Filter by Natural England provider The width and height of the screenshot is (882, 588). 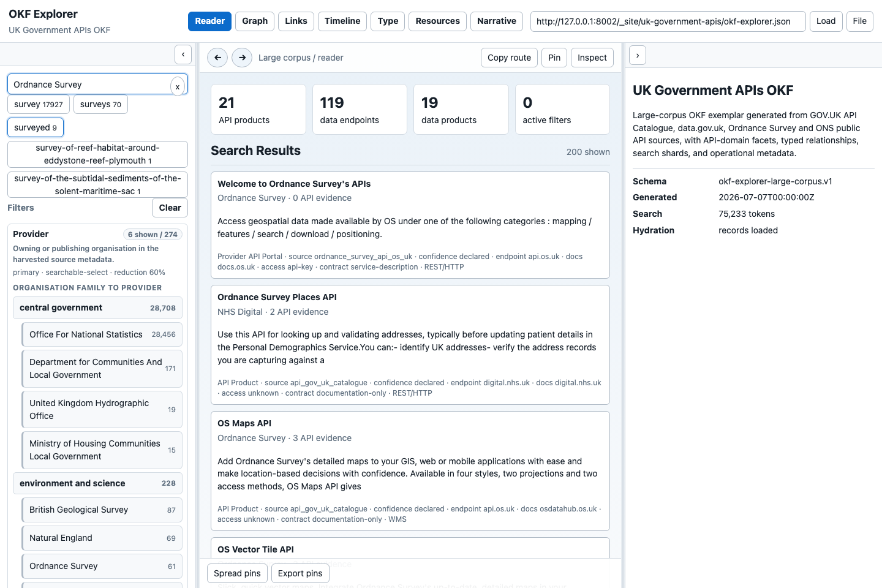pos(102,538)
